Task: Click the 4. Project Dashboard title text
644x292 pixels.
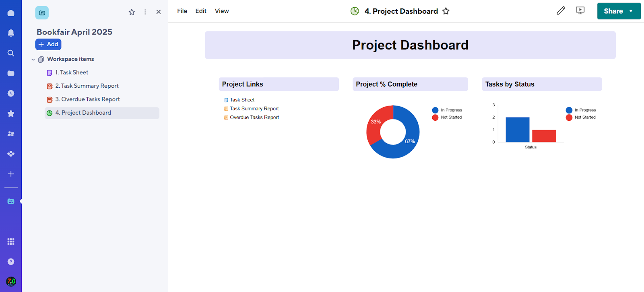Action: [401, 11]
